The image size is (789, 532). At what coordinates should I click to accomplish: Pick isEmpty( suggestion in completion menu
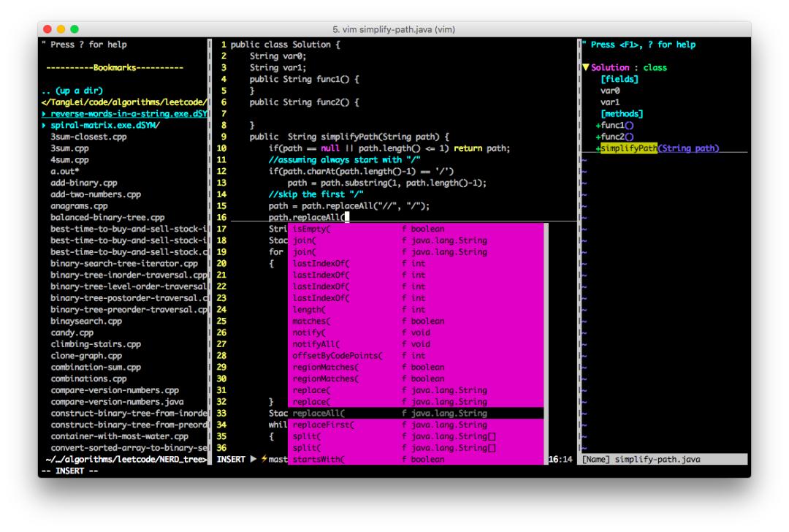click(312, 229)
